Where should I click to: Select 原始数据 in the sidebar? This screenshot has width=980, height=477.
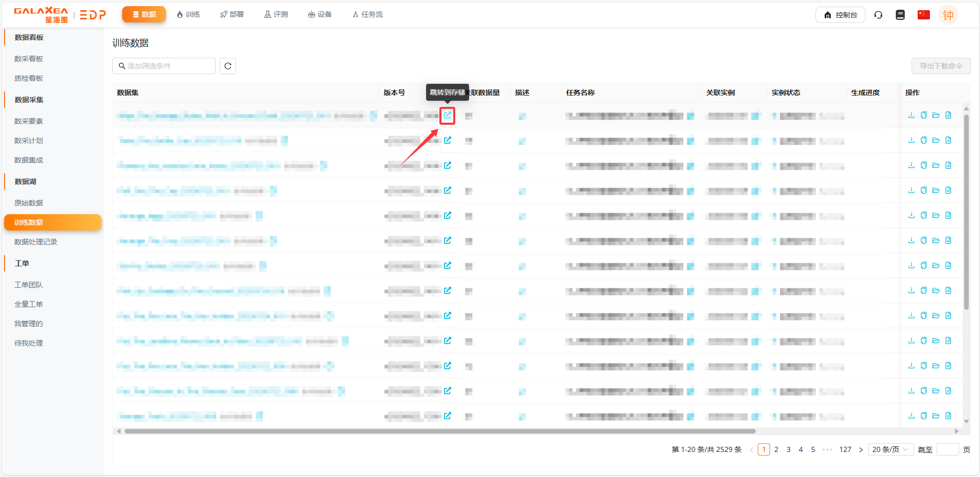[29, 203]
